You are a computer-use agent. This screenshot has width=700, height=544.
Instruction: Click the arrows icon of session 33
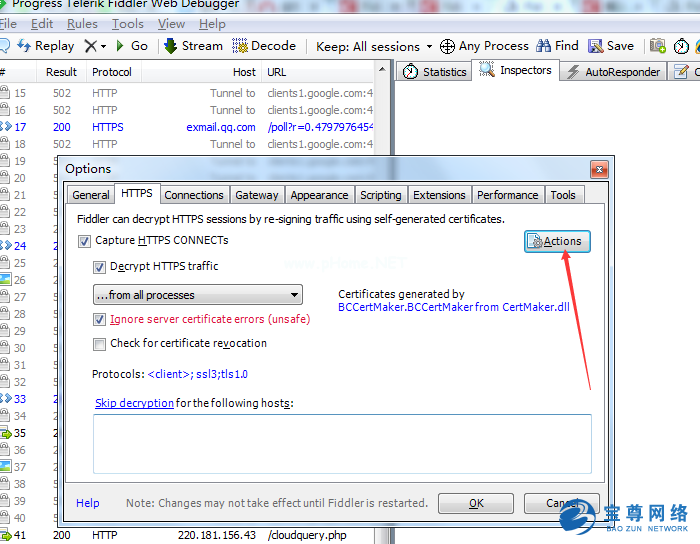point(6,399)
